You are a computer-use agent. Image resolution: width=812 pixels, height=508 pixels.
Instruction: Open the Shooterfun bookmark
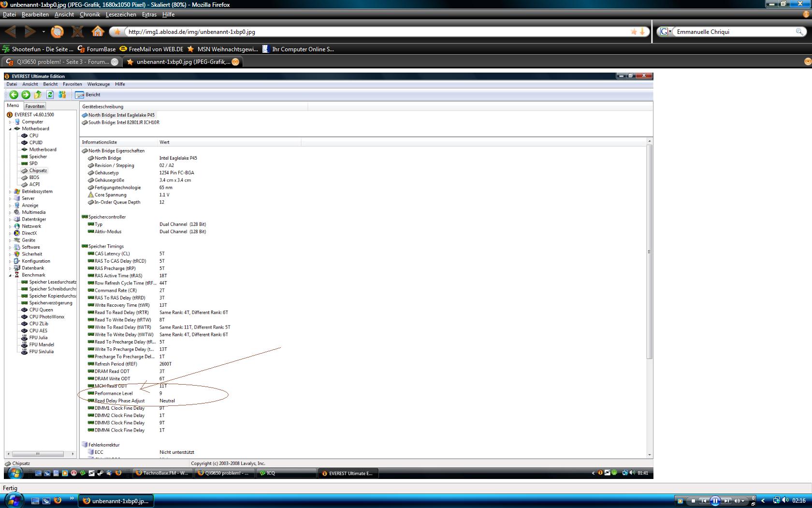tap(38, 49)
